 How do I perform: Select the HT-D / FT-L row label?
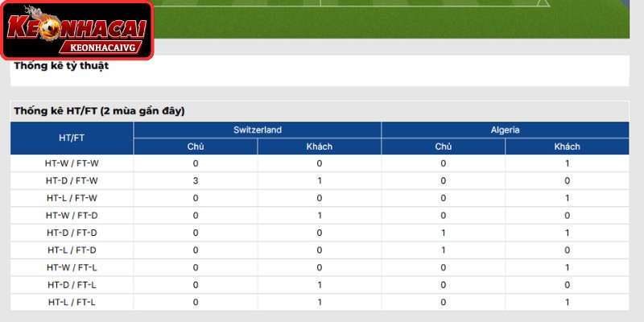(72, 285)
